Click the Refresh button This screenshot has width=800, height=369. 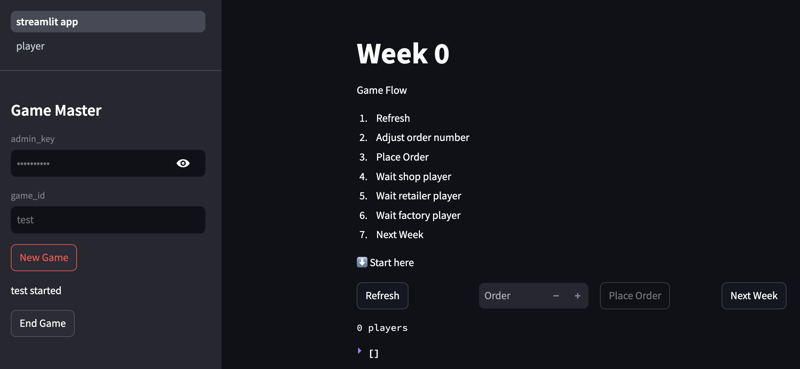tap(382, 296)
